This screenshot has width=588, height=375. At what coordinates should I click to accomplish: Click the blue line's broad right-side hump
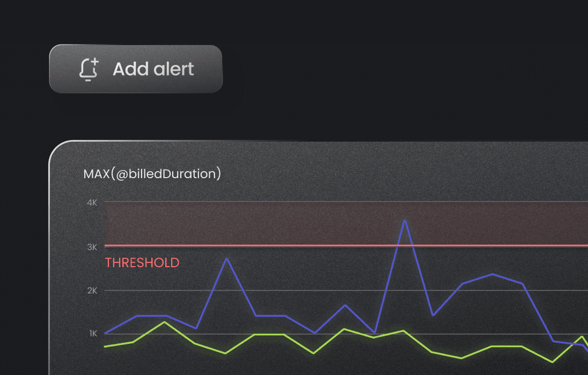click(x=493, y=275)
